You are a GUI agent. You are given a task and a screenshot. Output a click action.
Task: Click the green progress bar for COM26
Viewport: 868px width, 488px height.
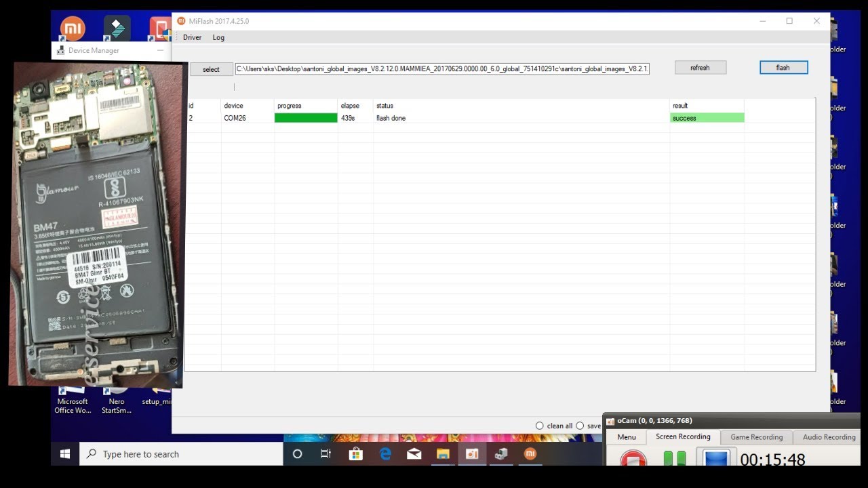pos(306,118)
